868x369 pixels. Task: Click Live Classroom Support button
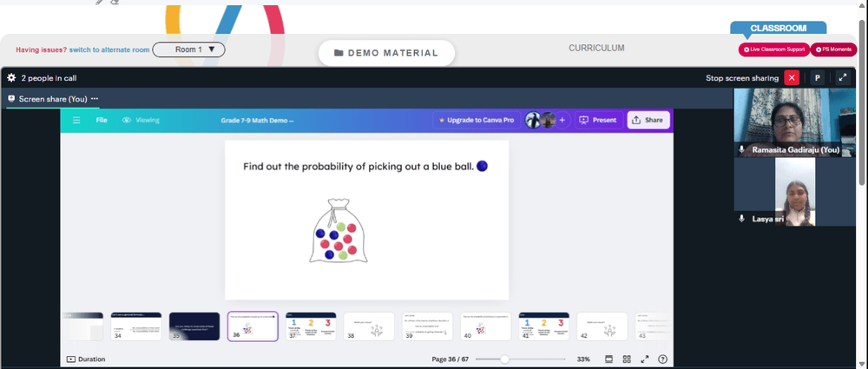[774, 49]
